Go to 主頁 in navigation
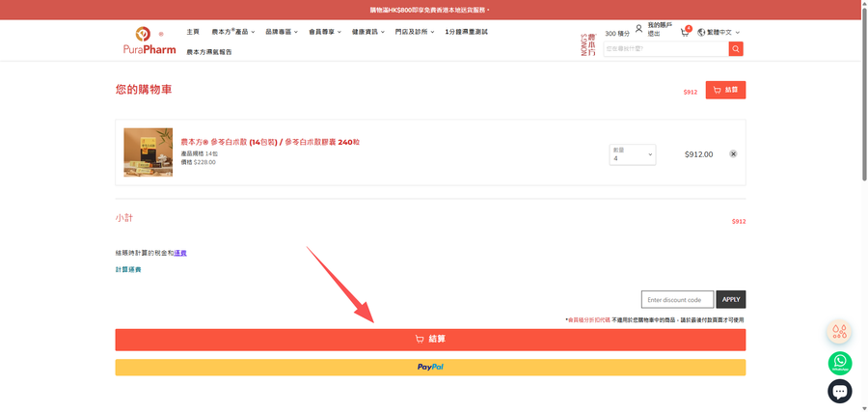The height and width of the screenshot is (412, 868). [193, 32]
